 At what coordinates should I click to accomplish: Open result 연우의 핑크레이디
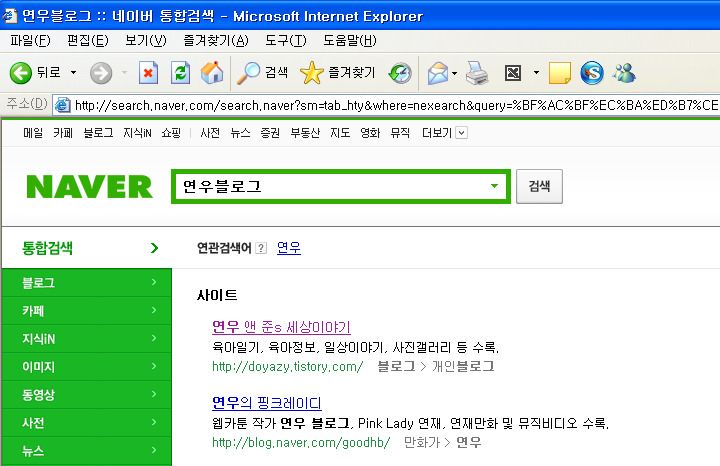267,403
